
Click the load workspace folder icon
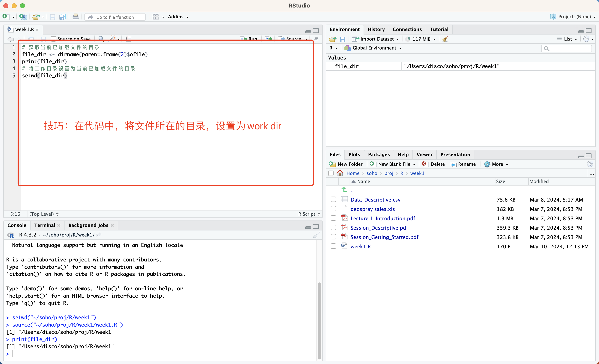tap(333, 39)
